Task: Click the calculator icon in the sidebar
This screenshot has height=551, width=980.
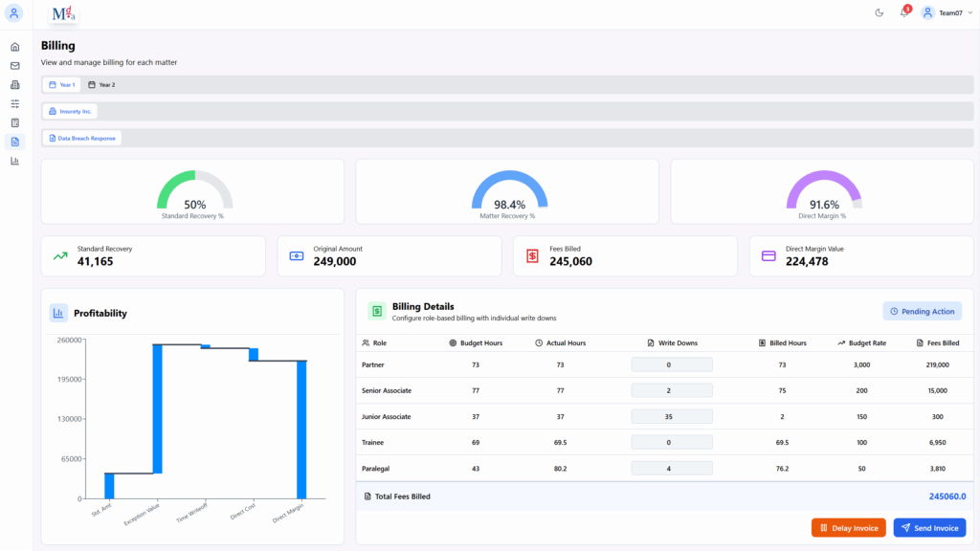Action: (x=14, y=122)
